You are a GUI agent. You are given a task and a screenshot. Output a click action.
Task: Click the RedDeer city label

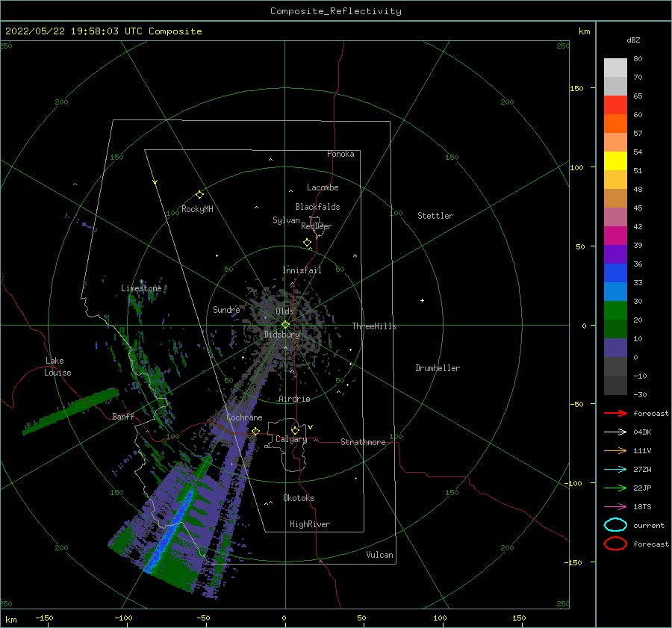point(317,226)
